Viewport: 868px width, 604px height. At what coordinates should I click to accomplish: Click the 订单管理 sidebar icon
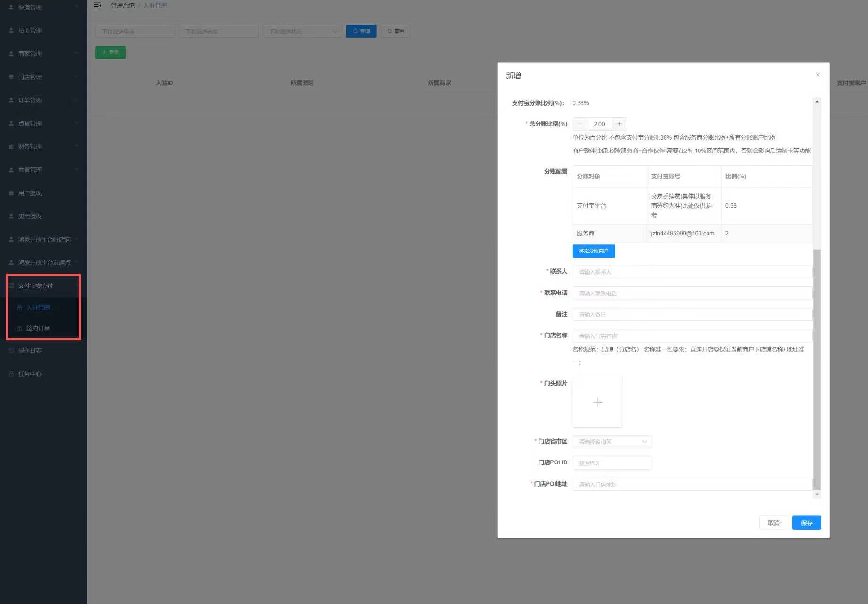pos(11,100)
